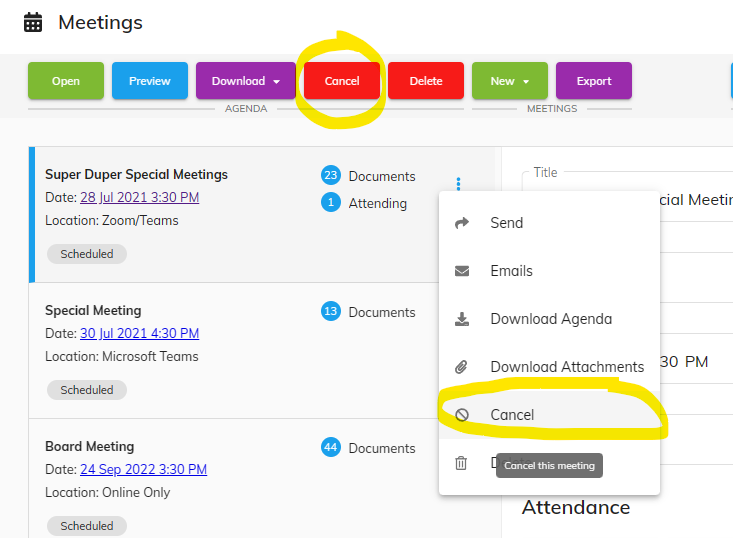Click the purple Export button
The height and width of the screenshot is (538, 733).
[594, 81]
